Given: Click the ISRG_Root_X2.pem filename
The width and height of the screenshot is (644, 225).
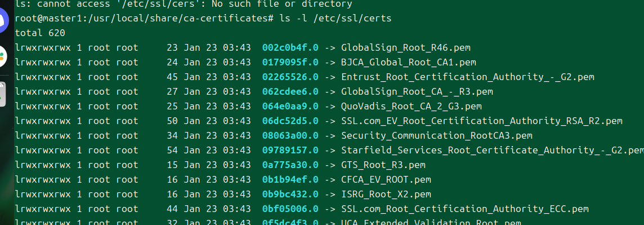Looking at the screenshot, I should click(x=386, y=194).
